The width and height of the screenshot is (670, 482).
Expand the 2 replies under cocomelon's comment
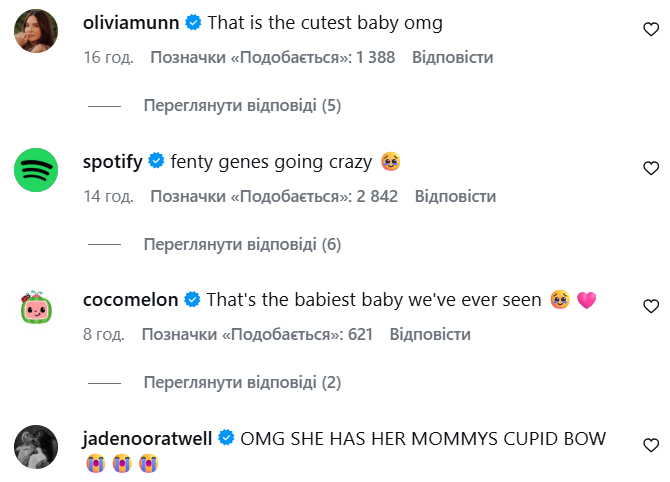(x=242, y=382)
